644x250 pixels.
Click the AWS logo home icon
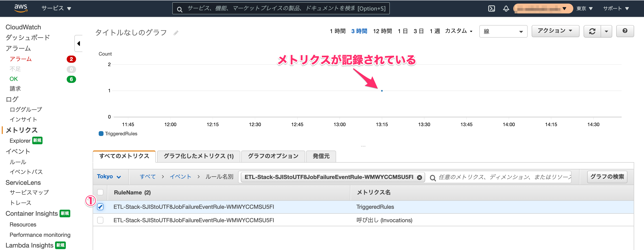[x=21, y=8]
